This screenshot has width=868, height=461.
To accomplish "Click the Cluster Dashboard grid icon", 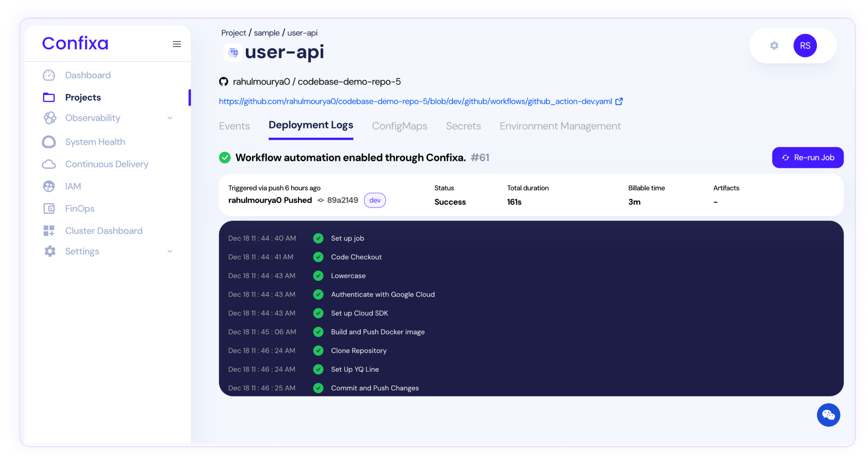I will (49, 231).
